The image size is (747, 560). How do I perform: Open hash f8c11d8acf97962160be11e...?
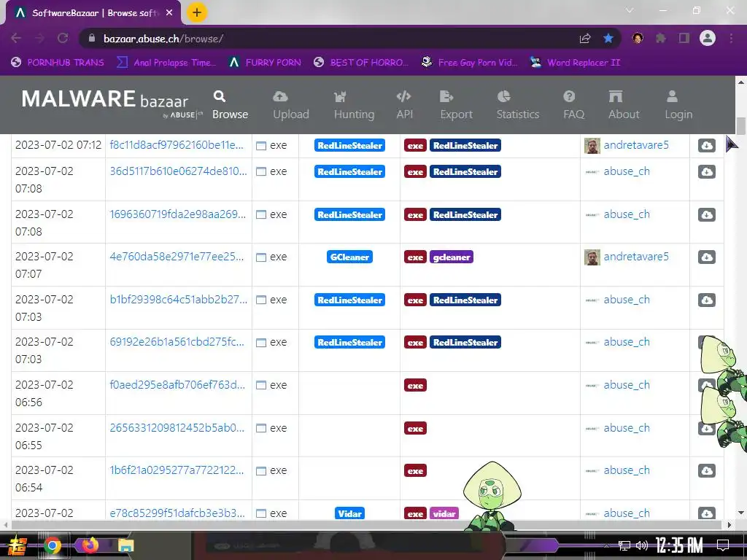pyautogui.click(x=177, y=145)
